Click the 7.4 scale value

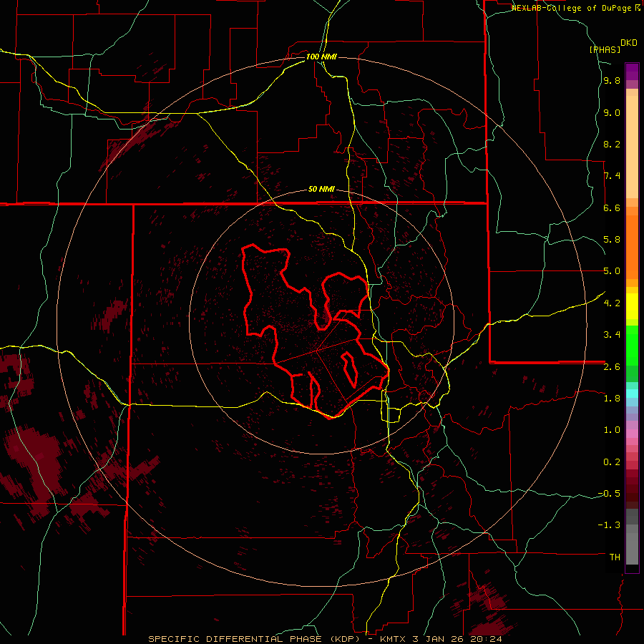(x=612, y=176)
